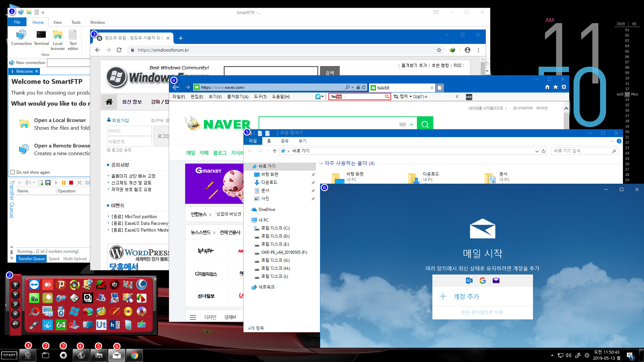Open Naver search input keyboard dropdown
This screenshot has height=362, width=644.
pyautogui.click(x=411, y=124)
